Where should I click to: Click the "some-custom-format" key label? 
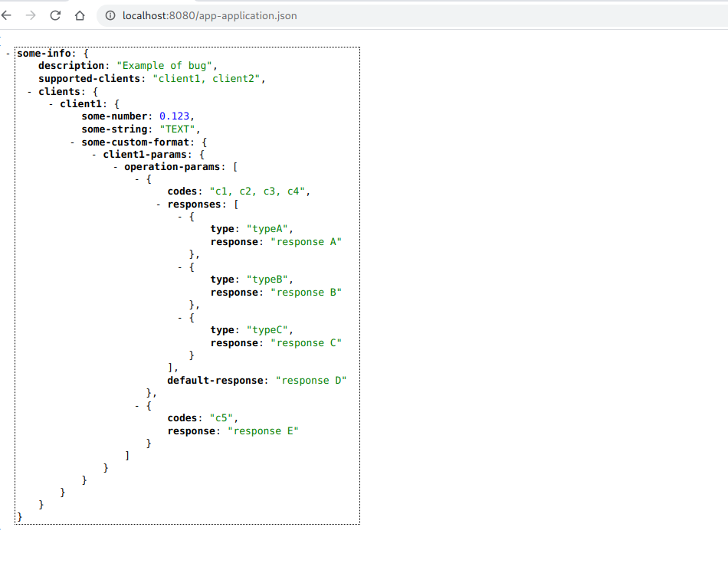[x=136, y=142]
